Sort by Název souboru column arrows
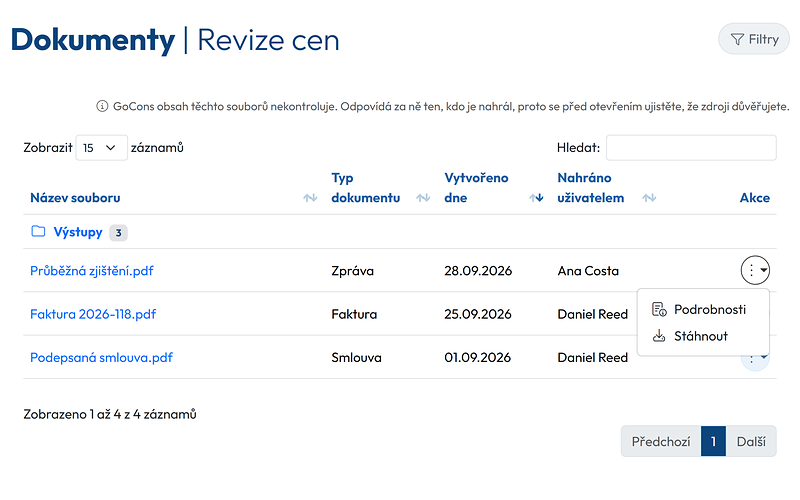The height and width of the screenshot is (500, 800). pos(310,197)
